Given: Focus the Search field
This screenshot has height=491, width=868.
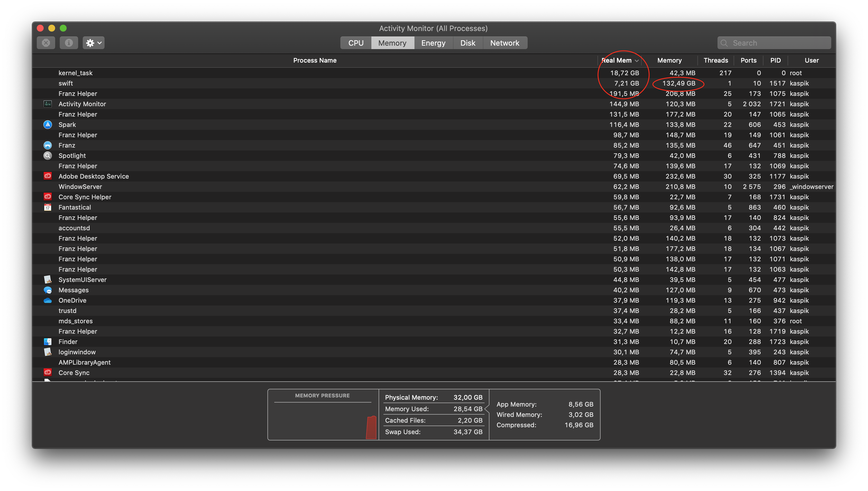Looking at the screenshot, I should [x=774, y=43].
